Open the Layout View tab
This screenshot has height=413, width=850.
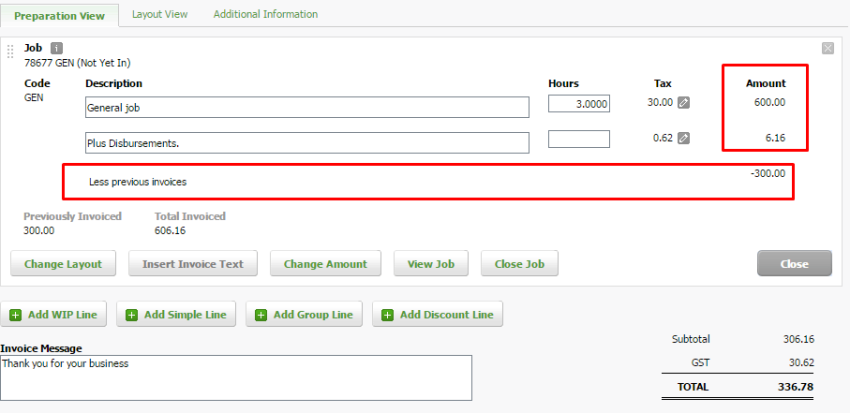tap(160, 14)
